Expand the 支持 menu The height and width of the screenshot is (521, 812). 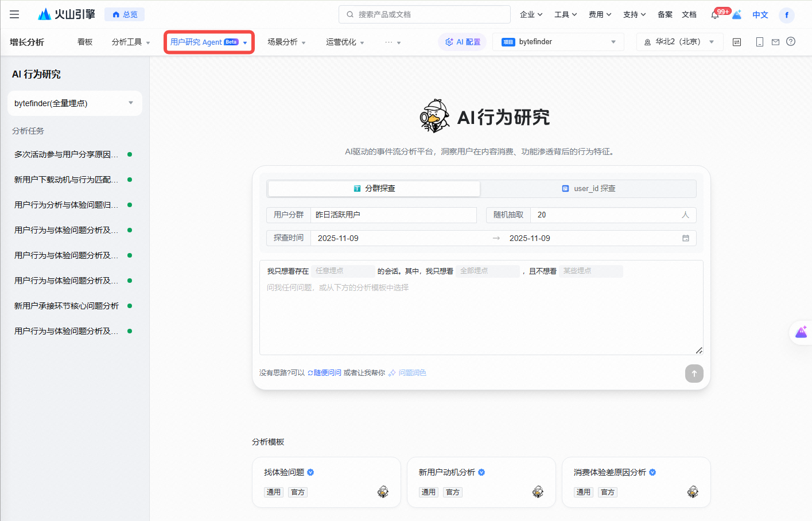coord(634,14)
